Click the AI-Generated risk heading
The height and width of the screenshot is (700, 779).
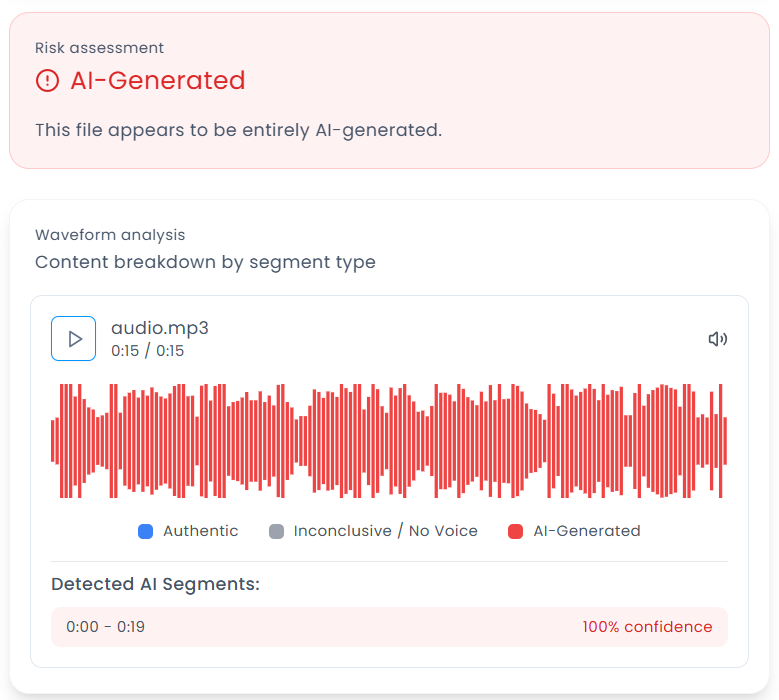coord(157,81)
